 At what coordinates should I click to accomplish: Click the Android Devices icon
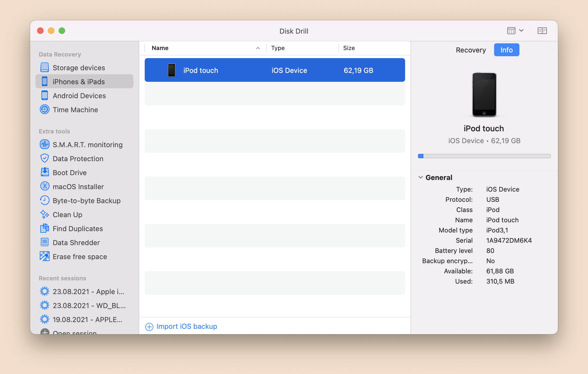point(45,96)
